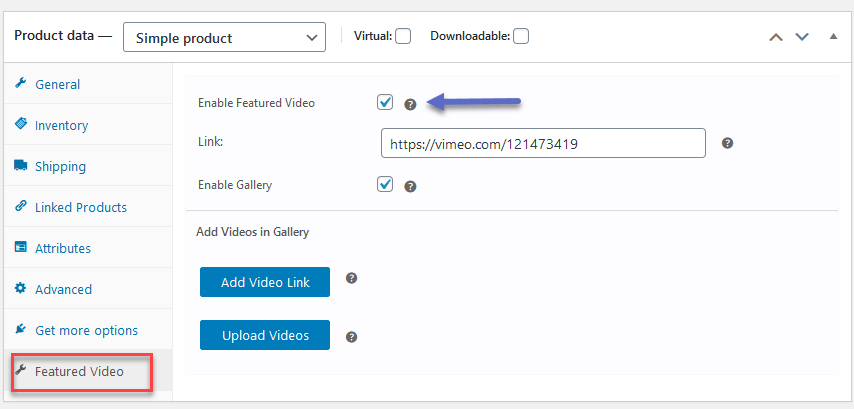Click help icon next to Upload Videos

pyautogui.click(x=352, y=337)
